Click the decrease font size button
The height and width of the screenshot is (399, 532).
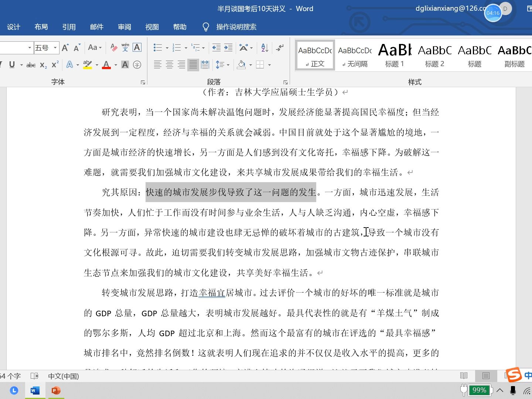coord(77,48)
